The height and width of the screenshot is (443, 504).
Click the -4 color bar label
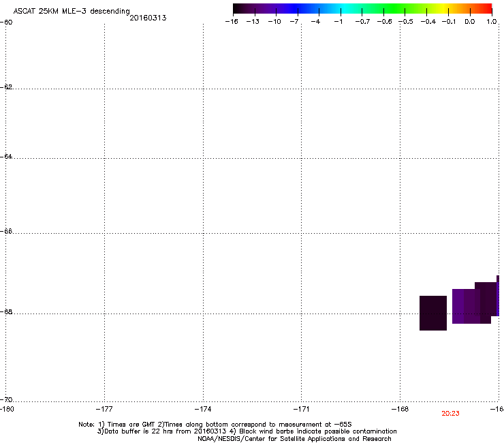tap(315, 22)
